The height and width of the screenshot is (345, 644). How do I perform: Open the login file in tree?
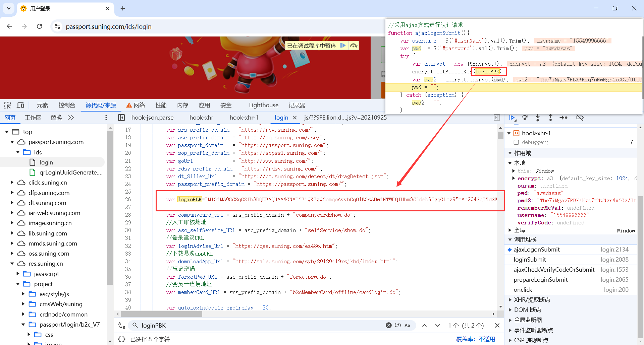point(46,162)
